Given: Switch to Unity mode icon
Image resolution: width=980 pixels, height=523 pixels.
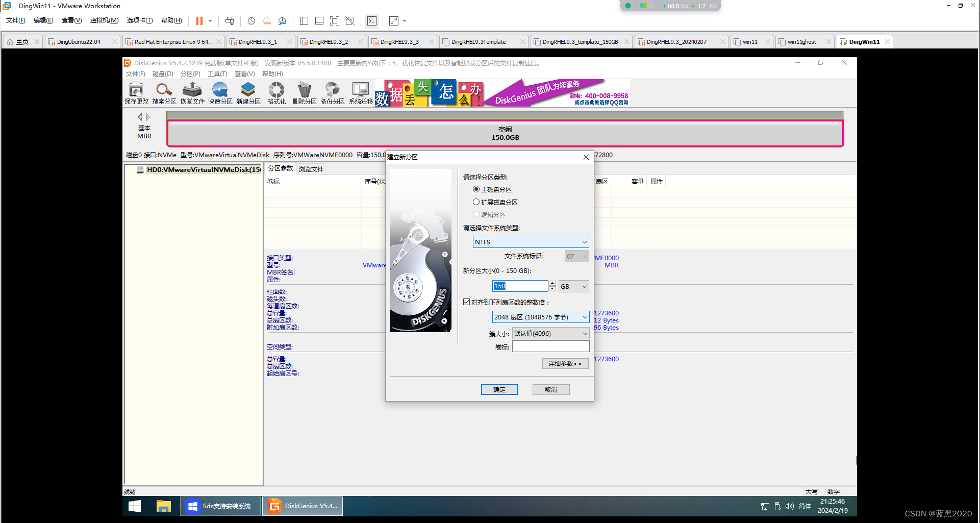Looking at the screenshot, I should click(x=350, y=21).
